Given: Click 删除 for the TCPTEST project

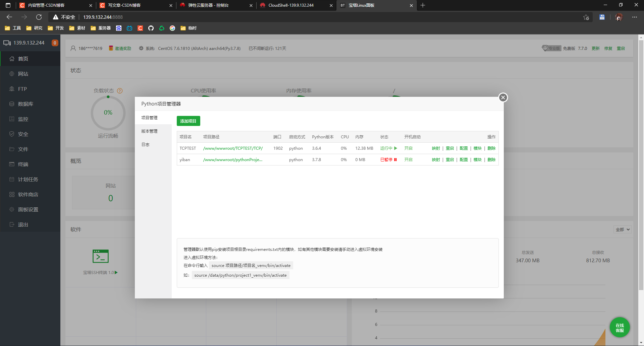Looking at the screenshot, I should (x=491, y=148).
